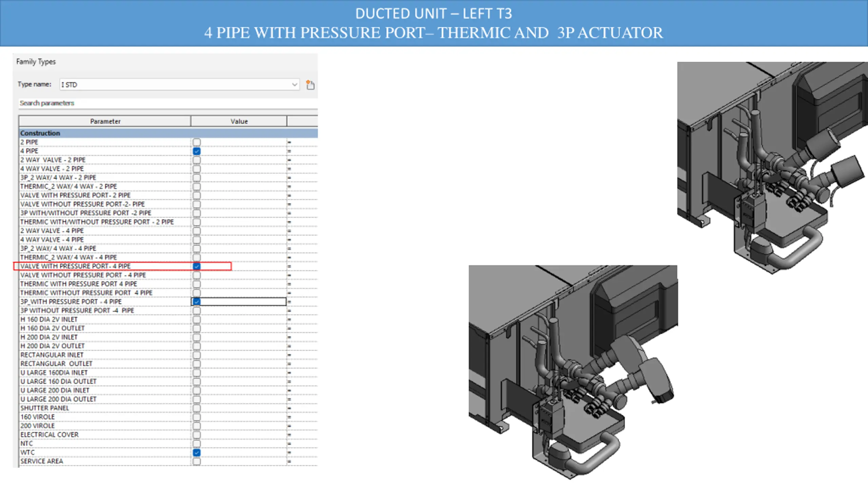The height and width of the screenshot is (488, 868).
Task: Click the Parameter column header
Action: 105,121
